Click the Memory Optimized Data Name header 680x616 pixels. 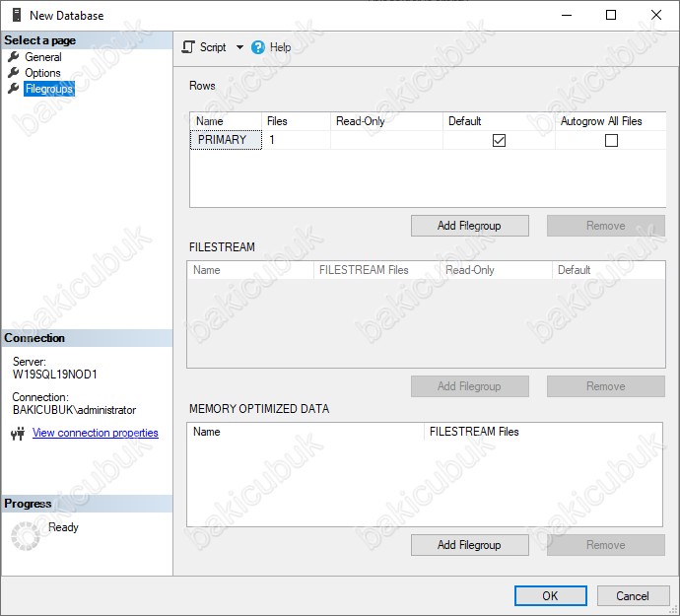click(x=306, y=432)
